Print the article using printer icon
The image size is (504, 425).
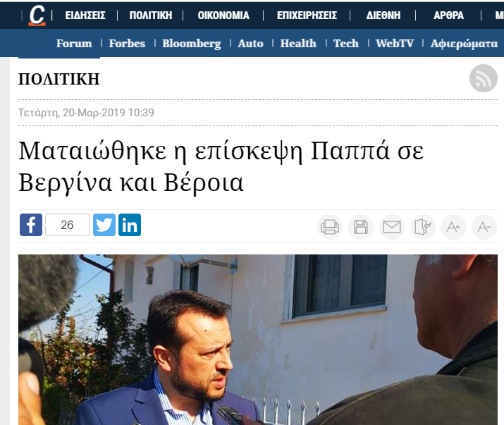[330, 227]
